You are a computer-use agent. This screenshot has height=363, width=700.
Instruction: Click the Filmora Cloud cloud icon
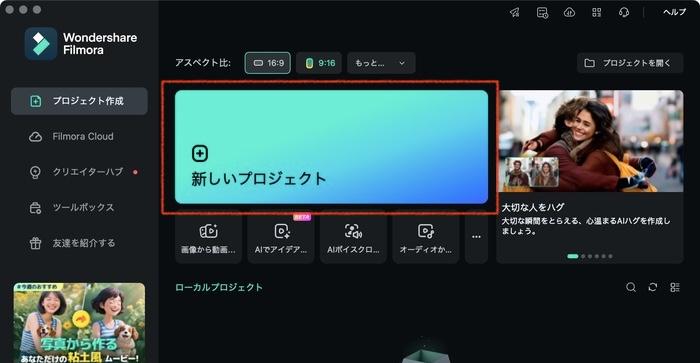[x=35, y=137]
